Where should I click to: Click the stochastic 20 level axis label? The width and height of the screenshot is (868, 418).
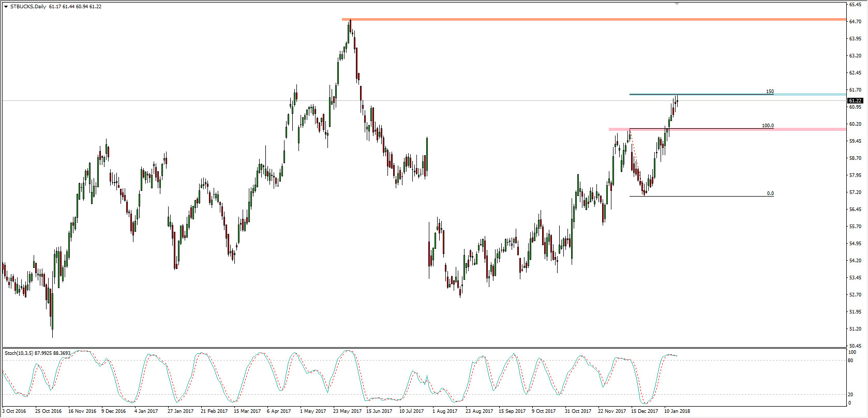click(x=851, y=395)
